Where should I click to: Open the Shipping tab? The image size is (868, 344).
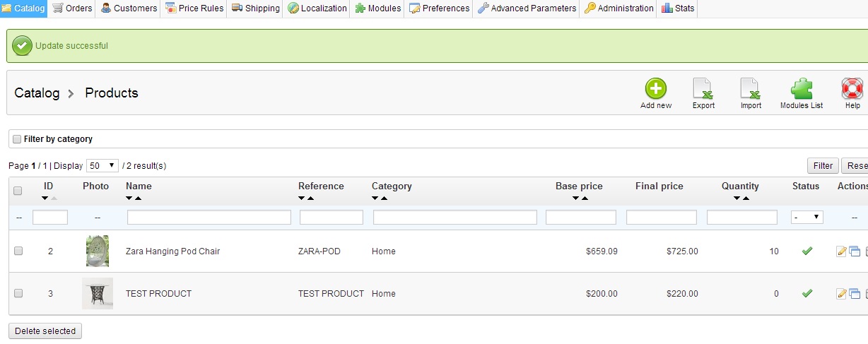[x=256, y=8]
